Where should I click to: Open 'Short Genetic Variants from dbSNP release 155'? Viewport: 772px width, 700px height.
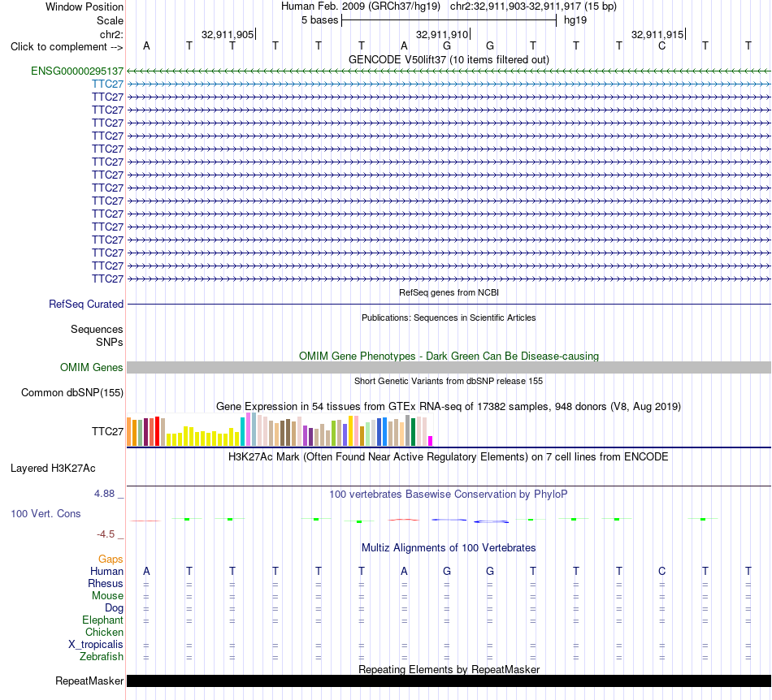tap(449, 381)
